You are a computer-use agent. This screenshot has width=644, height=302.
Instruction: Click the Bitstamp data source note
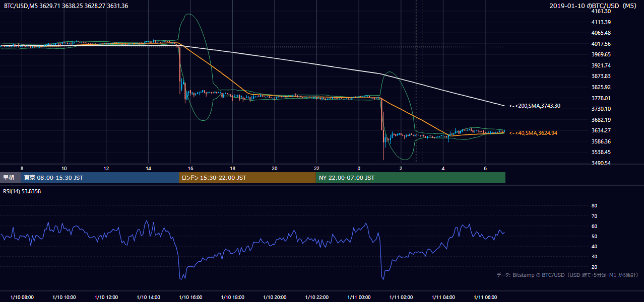pos(567,275)
